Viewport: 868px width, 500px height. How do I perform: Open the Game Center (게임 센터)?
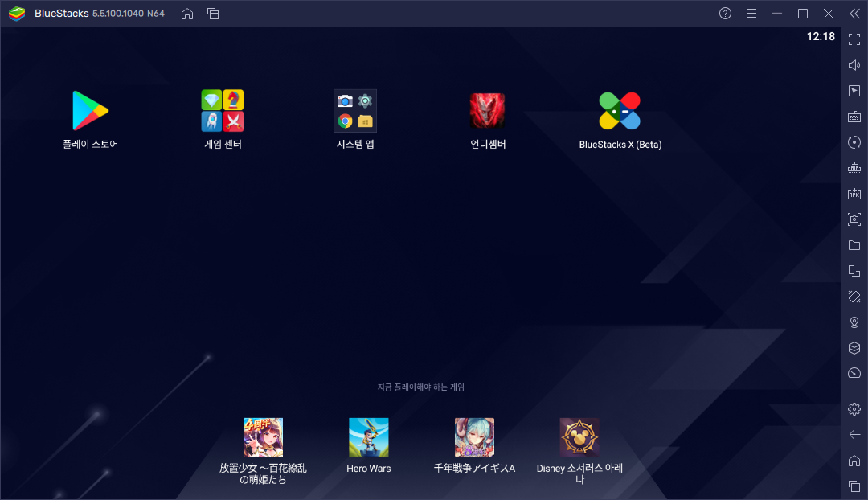click(223, 111)
